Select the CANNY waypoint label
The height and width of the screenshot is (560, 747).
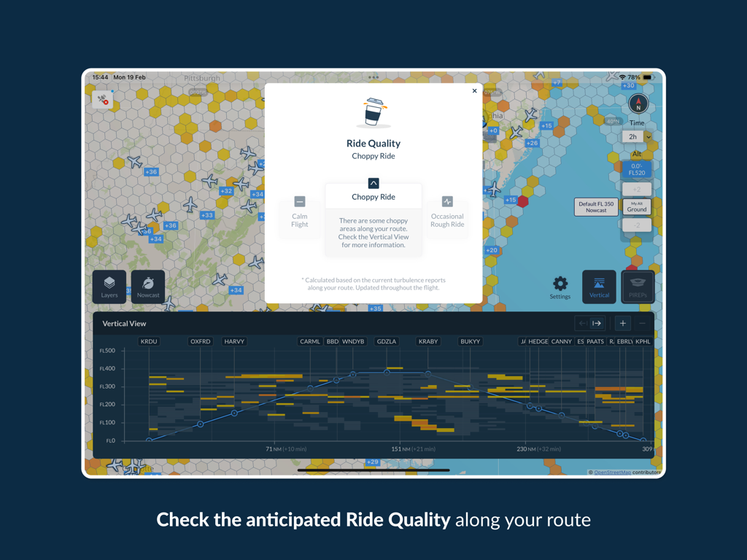561,341
